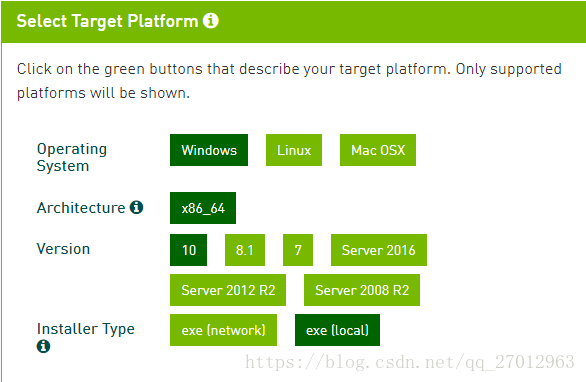The width and height of the screenshot is (586, 382).
Task: Click the Installer Type label
Action: pyautogui.click(x=86, y=329)
